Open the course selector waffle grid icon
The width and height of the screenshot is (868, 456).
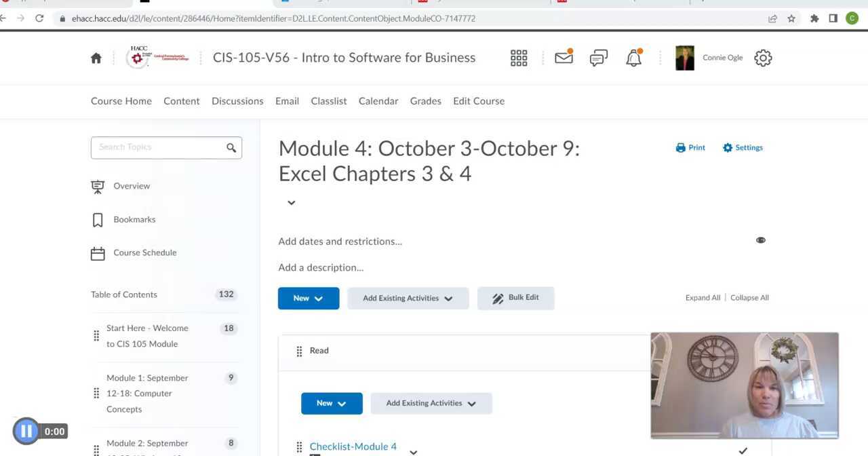[x=519, y=58]
